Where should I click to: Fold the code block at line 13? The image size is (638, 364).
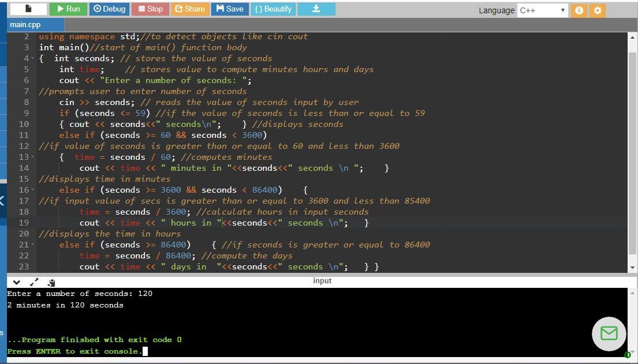33,157
